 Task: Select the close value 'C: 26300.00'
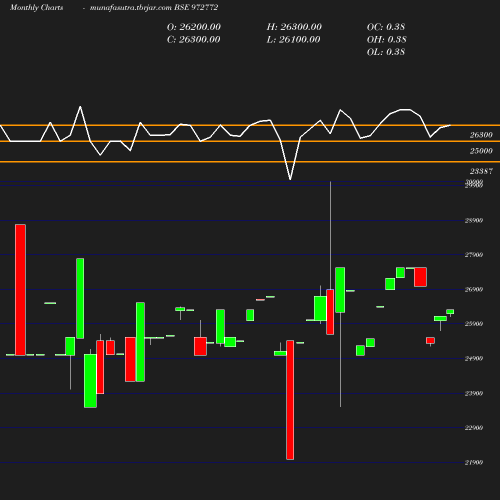coord(194,40)
